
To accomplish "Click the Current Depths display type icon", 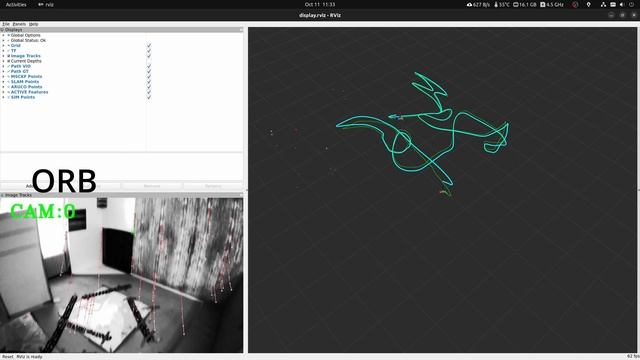I will tap(9, 61).
